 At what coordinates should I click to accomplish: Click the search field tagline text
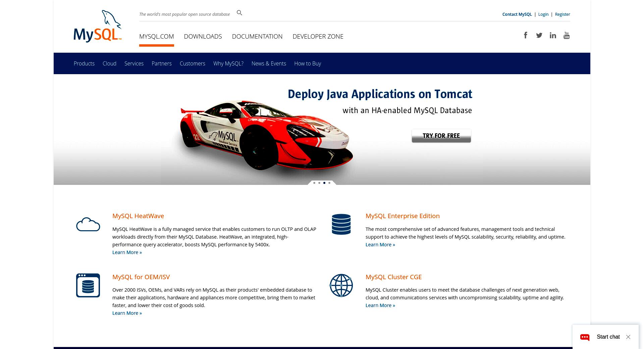[x=184, y=14]
